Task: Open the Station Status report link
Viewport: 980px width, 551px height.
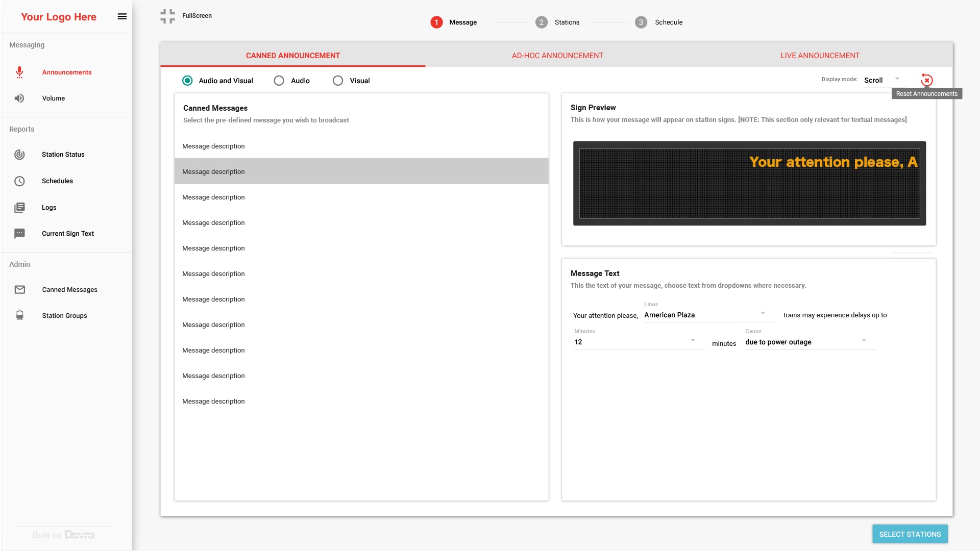Action: click(63, 155)
